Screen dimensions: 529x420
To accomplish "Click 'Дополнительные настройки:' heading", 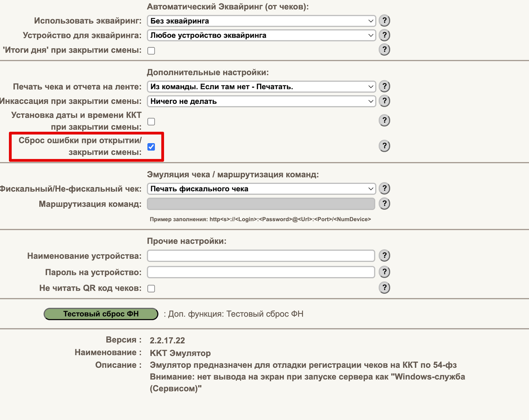I will pos(208,72).
